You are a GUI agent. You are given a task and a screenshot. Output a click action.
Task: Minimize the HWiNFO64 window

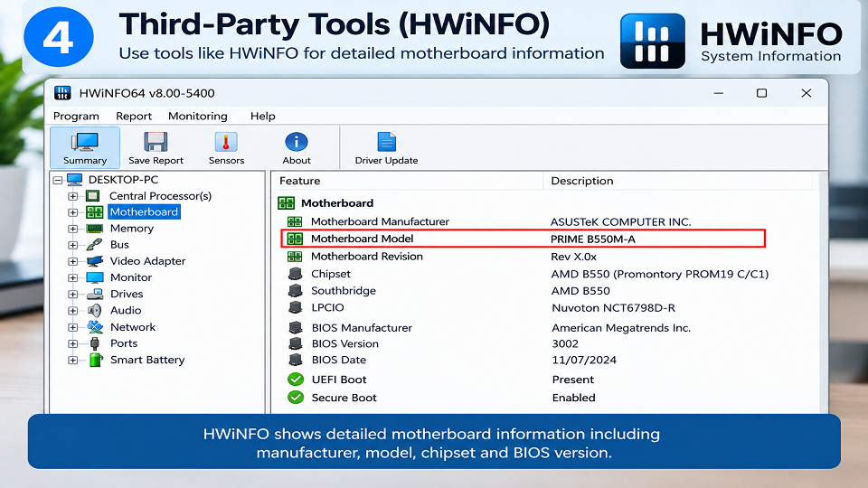pyautogui.click(x=719, y=93)
